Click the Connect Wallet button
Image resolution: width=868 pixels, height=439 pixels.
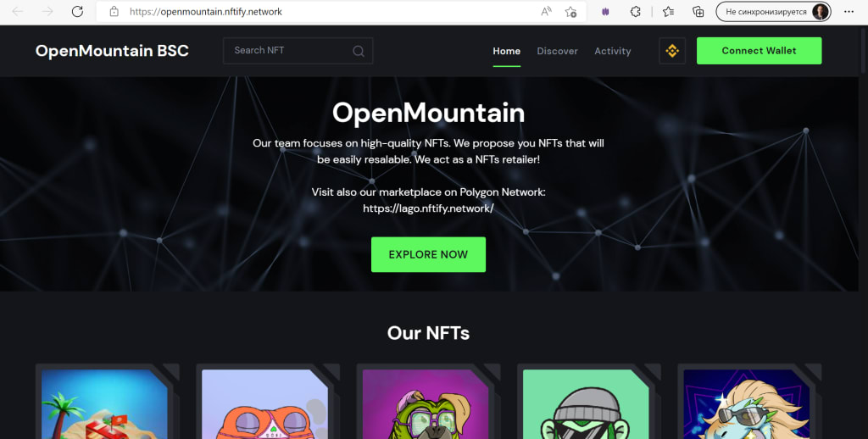coord(759,51)
